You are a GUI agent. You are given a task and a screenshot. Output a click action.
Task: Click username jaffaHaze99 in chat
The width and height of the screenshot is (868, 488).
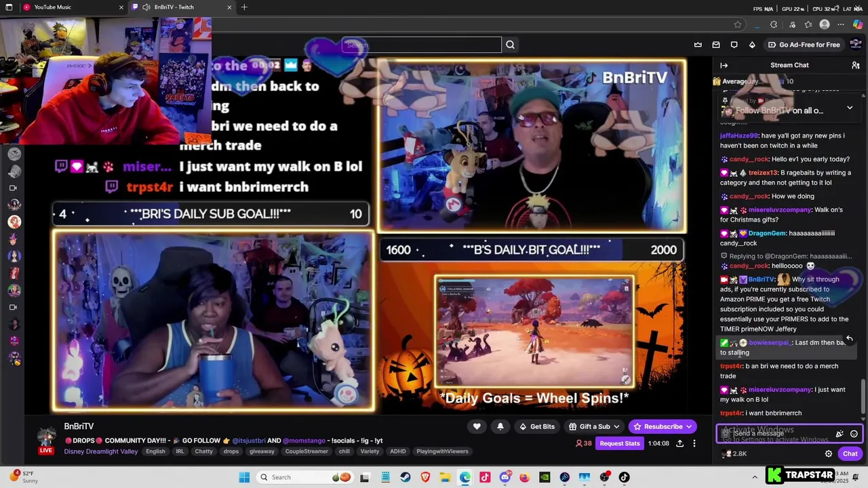point(739,136)
